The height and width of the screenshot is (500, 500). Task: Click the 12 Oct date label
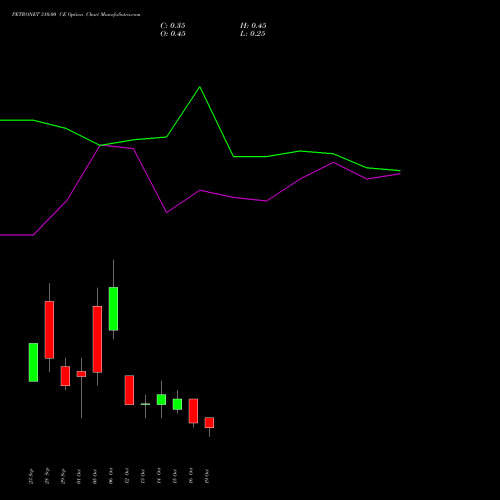(127, 476)
